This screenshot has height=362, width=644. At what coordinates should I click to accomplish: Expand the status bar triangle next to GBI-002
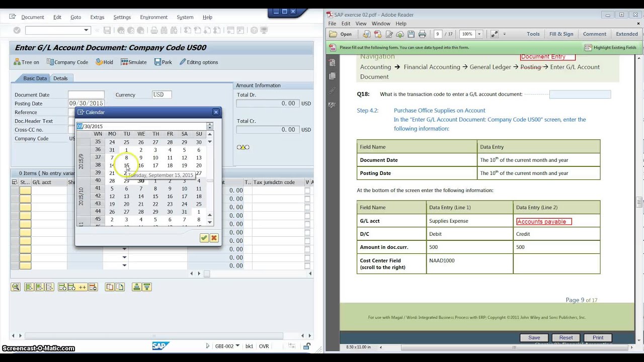[x=208, y=346]
